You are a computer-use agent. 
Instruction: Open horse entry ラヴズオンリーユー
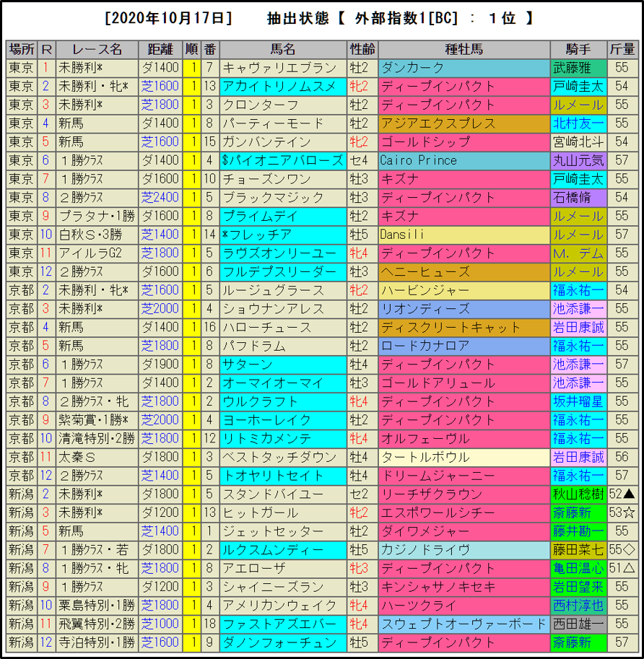coord(278,253)
